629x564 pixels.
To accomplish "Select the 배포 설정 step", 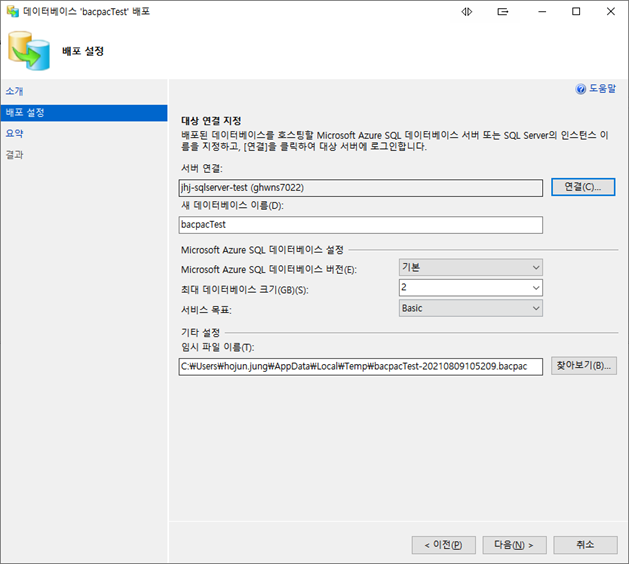I will coord(84,113).
